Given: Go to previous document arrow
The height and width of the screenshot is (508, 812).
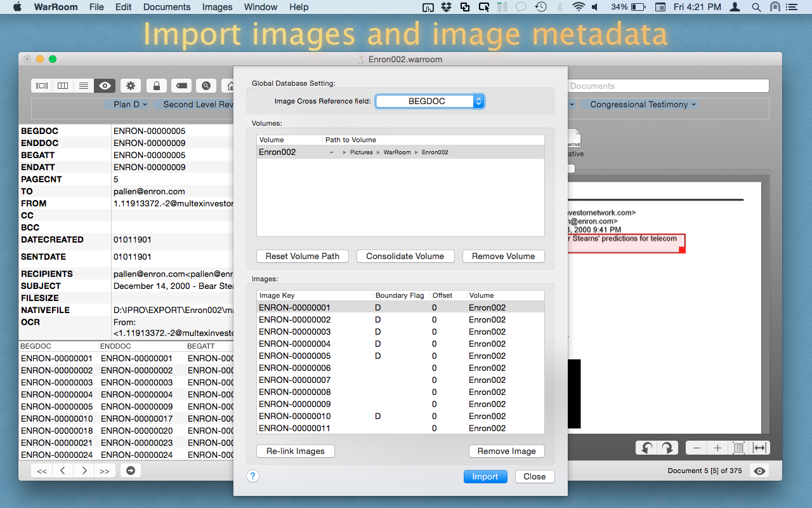Looking at the screenshot, I should point(63,471).
